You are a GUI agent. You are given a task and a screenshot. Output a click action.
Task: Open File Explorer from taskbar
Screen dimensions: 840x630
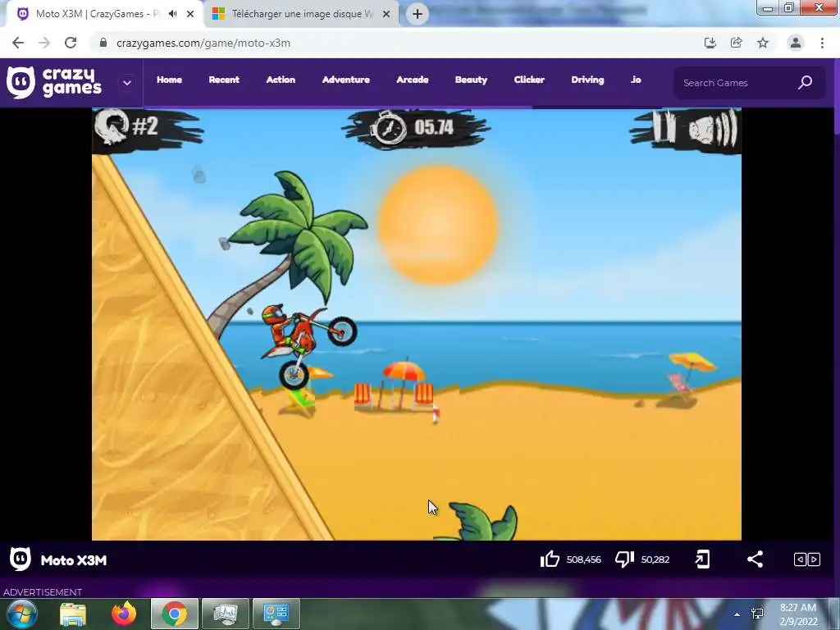tap(73, 614)
